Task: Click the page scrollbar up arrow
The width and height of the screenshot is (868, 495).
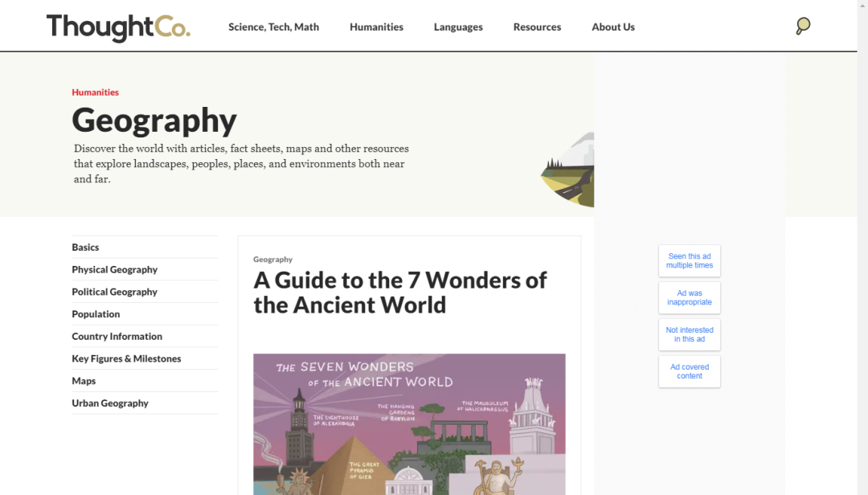Action: (x=862, y=5)
